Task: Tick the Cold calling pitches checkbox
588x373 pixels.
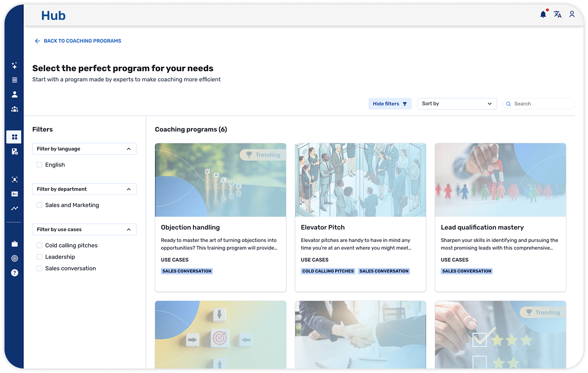Action: pos(40,246)
